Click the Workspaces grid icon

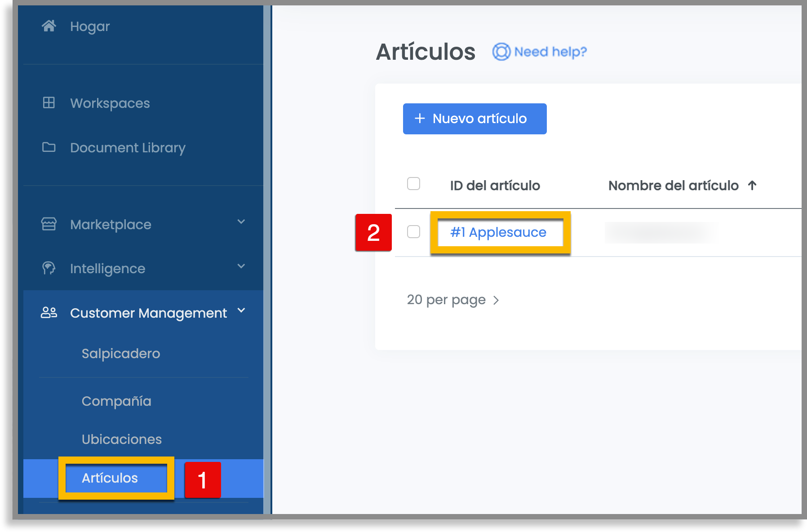[49, 103]
